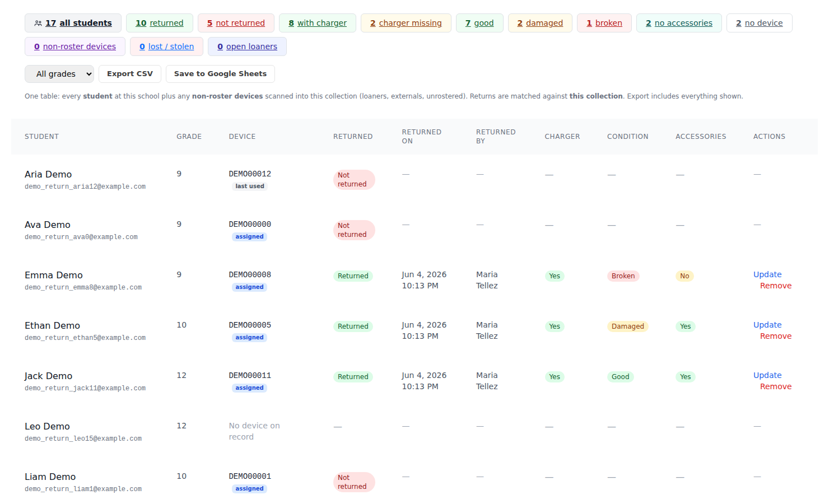
Task: Click email demo_return_aria12@example.com
Action: point(85,186)
